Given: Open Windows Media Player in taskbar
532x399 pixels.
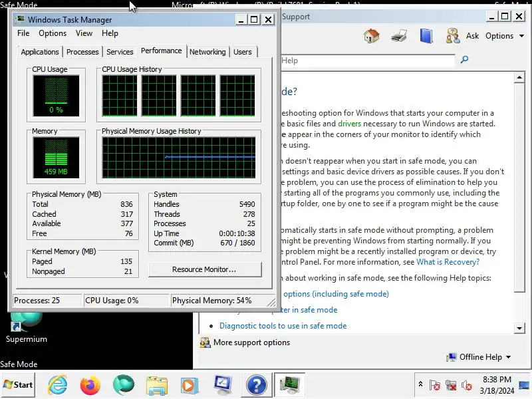Looking at the screenshot, I should (x=190, y=386).
